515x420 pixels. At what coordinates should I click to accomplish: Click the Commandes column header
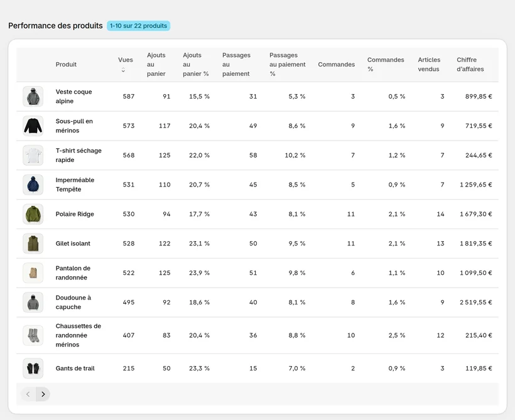337,65
